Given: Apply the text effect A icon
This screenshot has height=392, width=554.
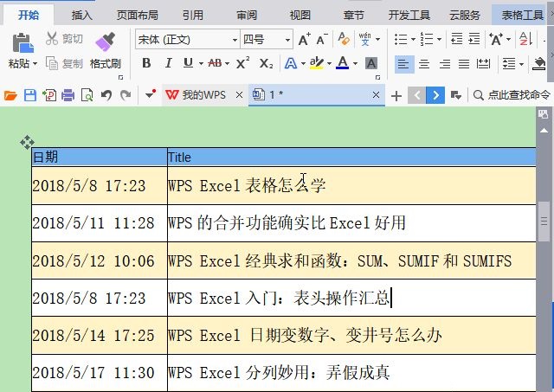Looking at the screenshot, I should pyautogui.click(x=291, y=63).
